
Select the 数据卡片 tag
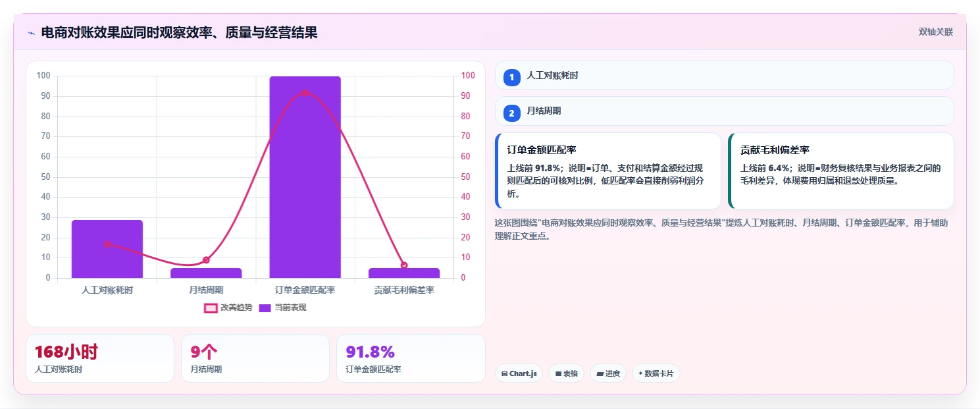656,373
